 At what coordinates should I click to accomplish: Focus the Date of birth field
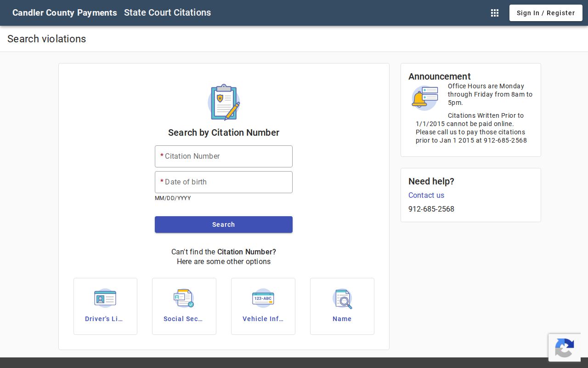[224, 182]
